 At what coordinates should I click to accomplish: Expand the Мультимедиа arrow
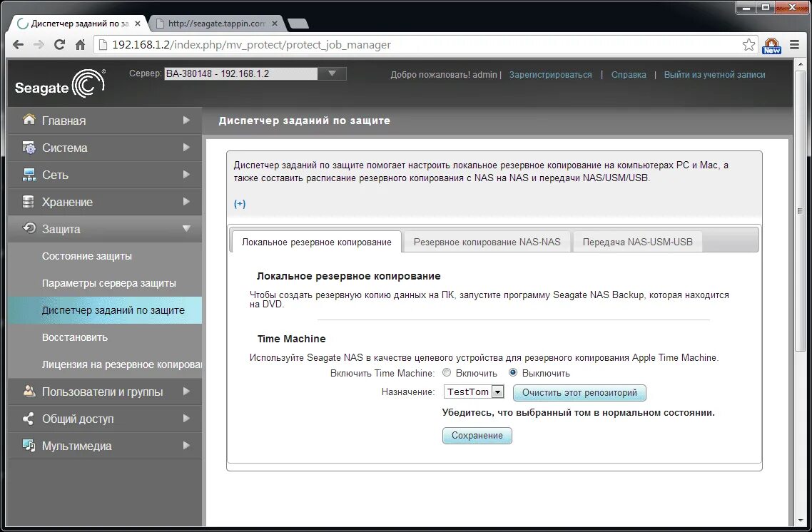click(186, 445)
